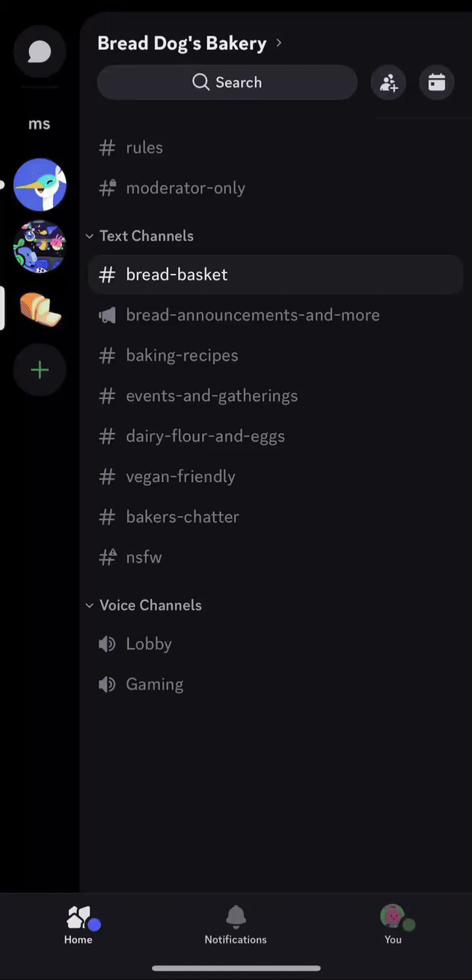Join the Lobby voice channel
The height and width of the screenshot is (980, 472).
point(148,644)
